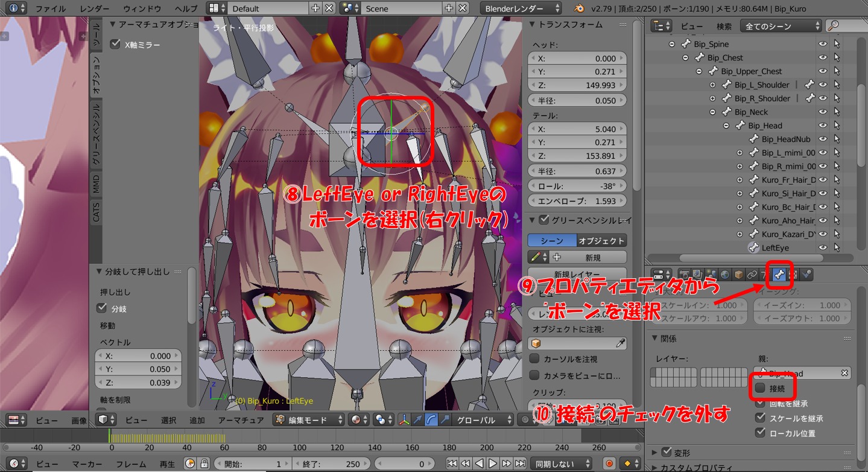Uncheck the X軸ミラー checkbox
The width and height of the screenshot is (868, 472).
click(x=115, y=44)
